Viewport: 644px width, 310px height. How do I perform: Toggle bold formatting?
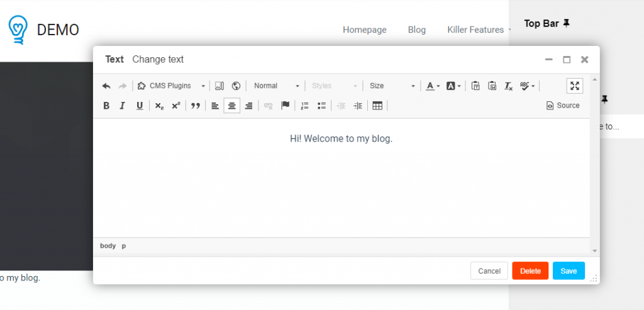[x=106, y=106]
